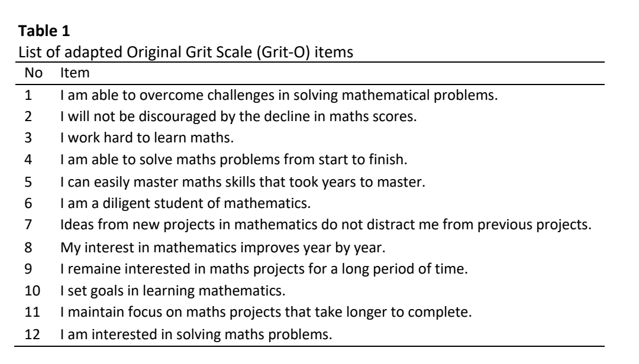Select item 9 about remaining interested in projects
Screen dimensions: 639x364
264,269
